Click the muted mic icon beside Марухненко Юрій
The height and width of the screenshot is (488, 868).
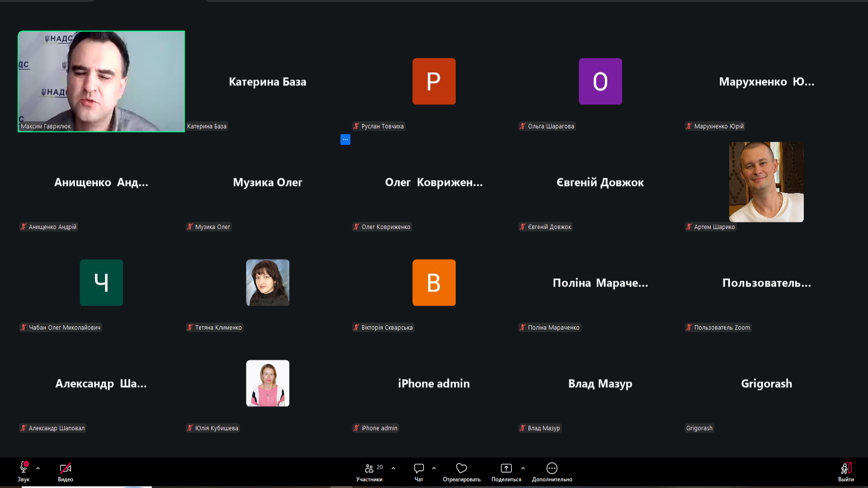pyautogui.click(x=689, y=126)
